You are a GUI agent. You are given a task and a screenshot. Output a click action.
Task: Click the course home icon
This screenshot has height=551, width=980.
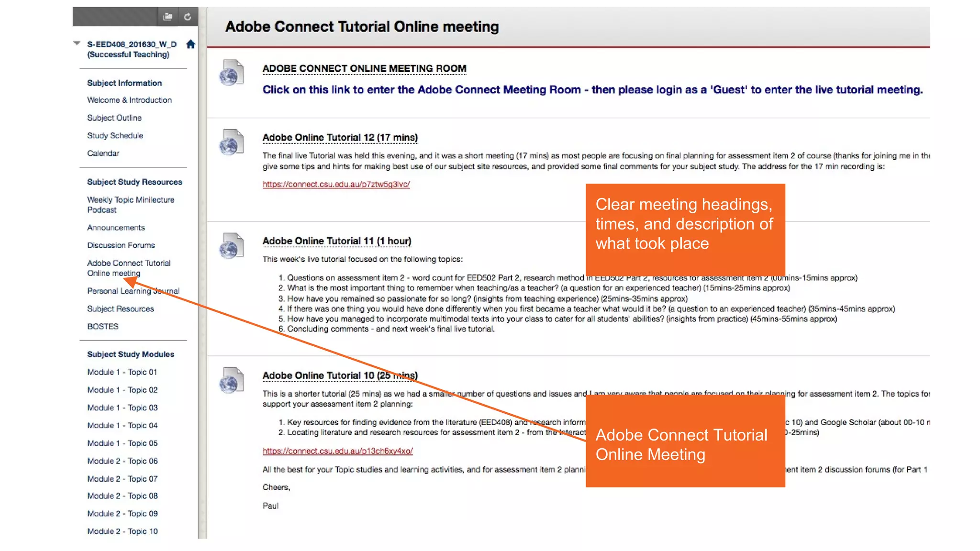click(190, 44)
